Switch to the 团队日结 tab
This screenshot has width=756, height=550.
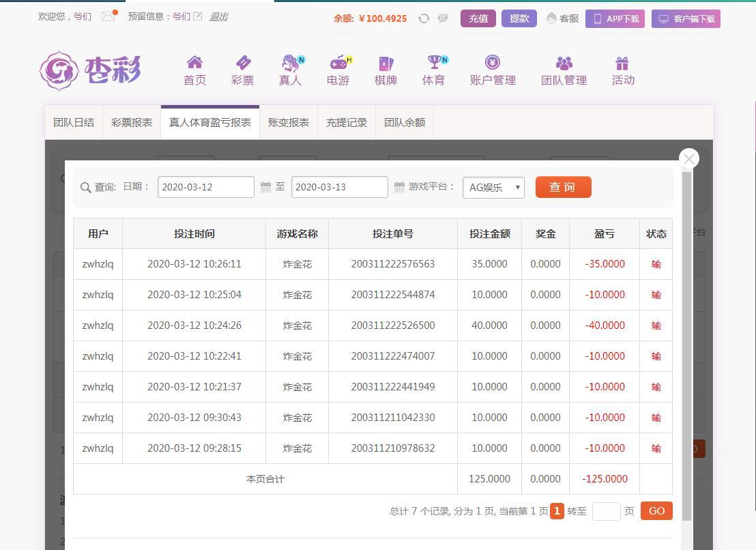(74, 123)
